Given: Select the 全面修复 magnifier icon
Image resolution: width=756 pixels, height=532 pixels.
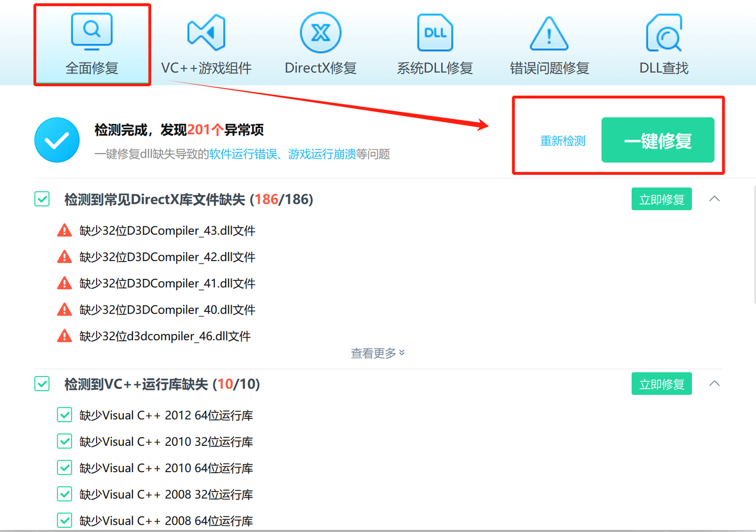Looking at the screenshot, I should tap(92, 32).
